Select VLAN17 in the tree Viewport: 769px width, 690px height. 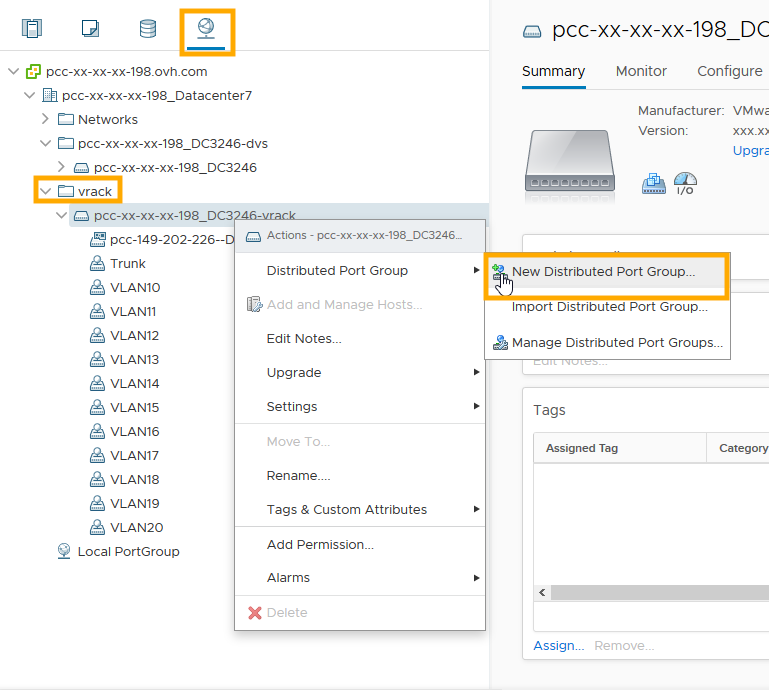134,456
